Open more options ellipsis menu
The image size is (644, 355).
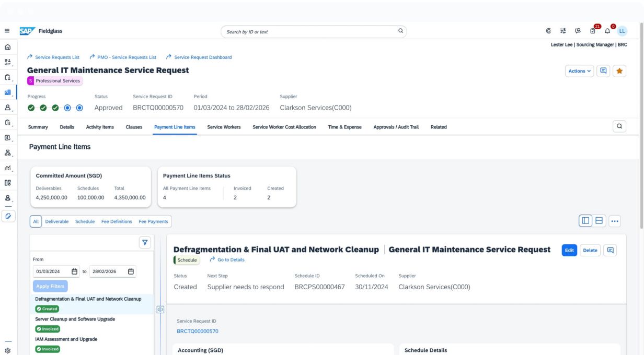click(x=614, y=221)
